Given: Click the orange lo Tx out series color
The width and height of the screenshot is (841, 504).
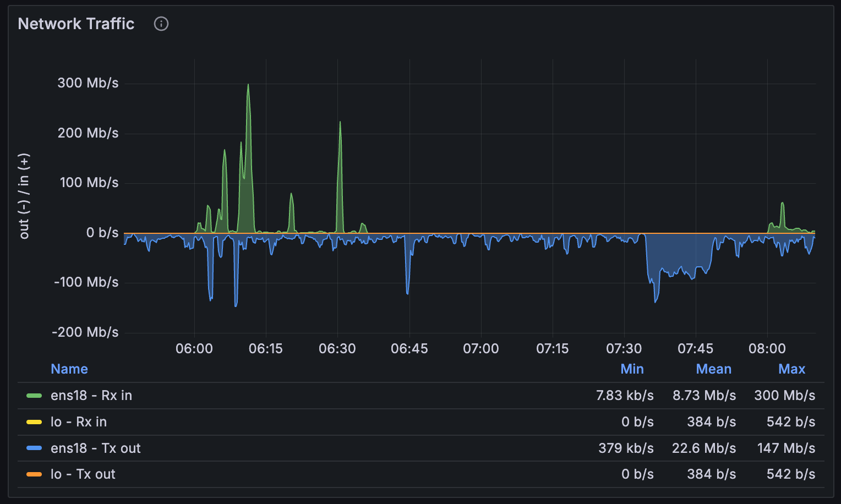Looking at the screenshot, I should click(34, 474).
